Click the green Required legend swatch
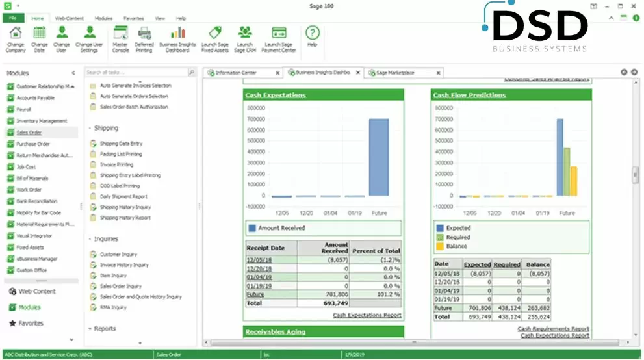The height and width of the screenshot is (360, 644). [440, 238]
